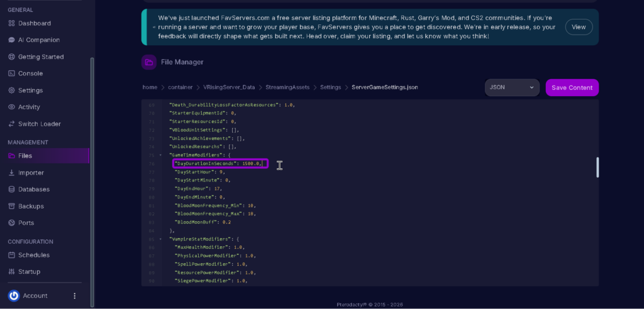Open the VRisingServer_Data breadcrumb folder
644x309 pixels.
tap(229, 87)
